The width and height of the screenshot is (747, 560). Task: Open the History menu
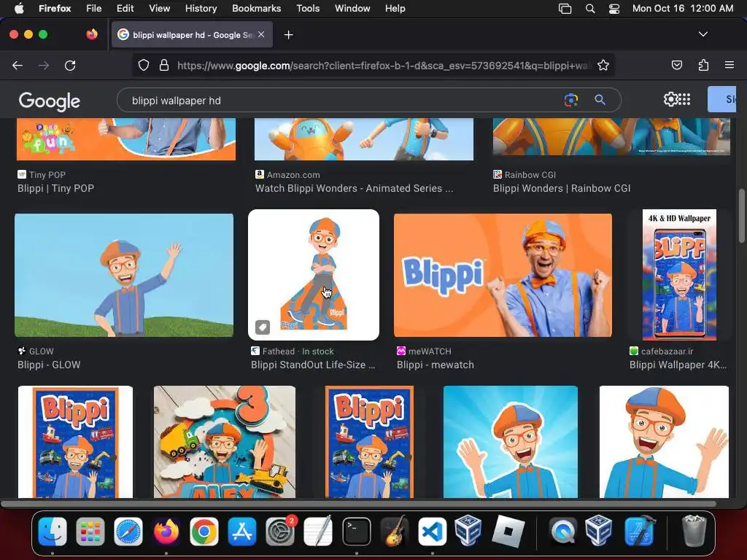pyautogui.click(x=201, y=8)
